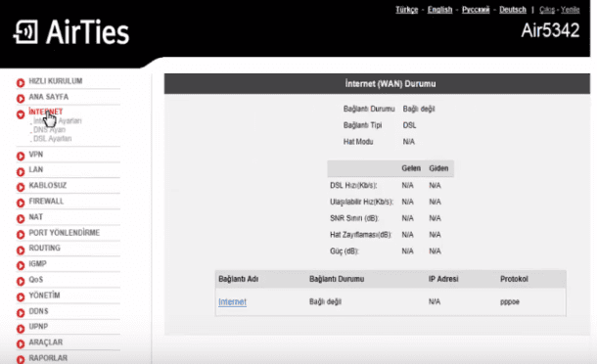The image size is (597, 364).
Task: Switch language to Türkçe
Action: 406,10
